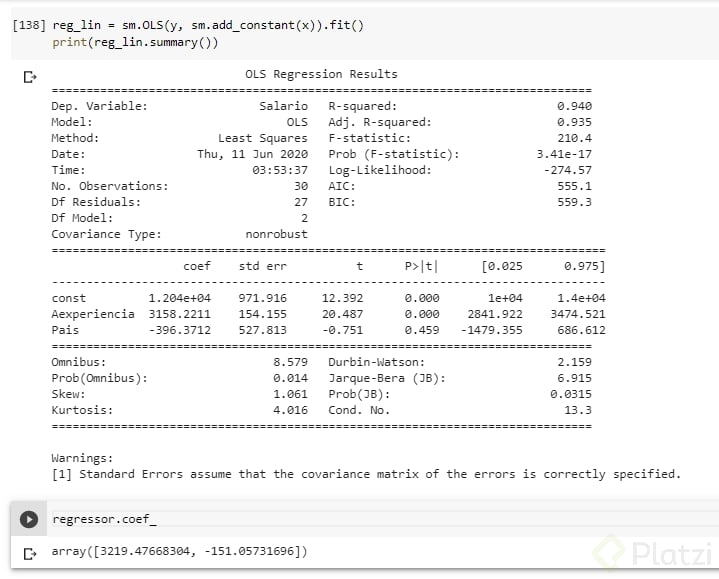Click the date Thu, 11 Jun 2020
Image resolution: width=719 pixels, height=579 pixels.
[x=252, y=154]
